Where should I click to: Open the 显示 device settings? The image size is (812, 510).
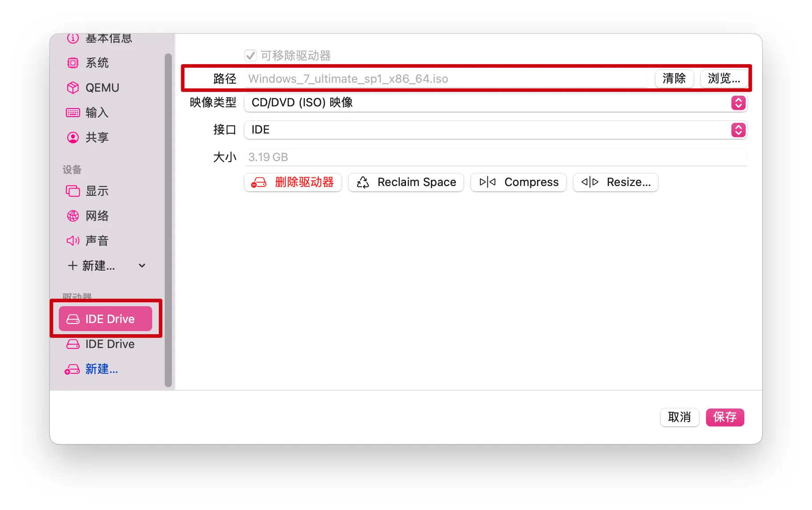97,191
